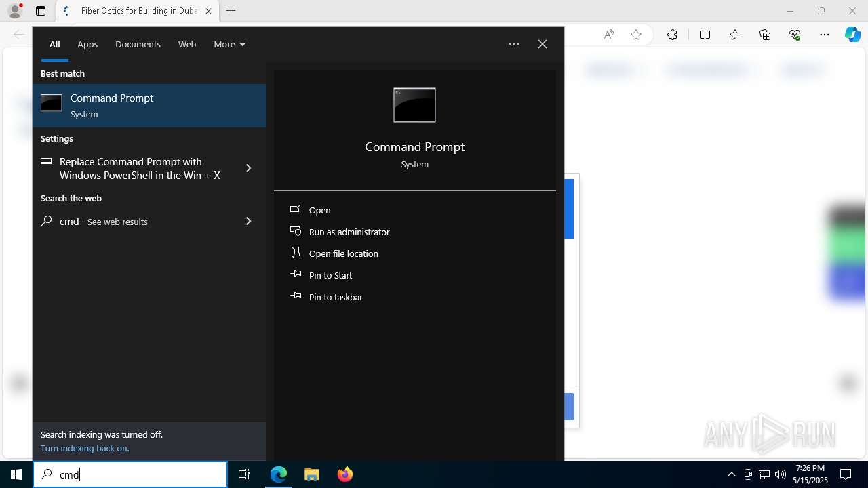Screen dimensions: 868x488
Task: Open Command Prompt best match result
Action: pyautogui.click(x=149, y=106)
